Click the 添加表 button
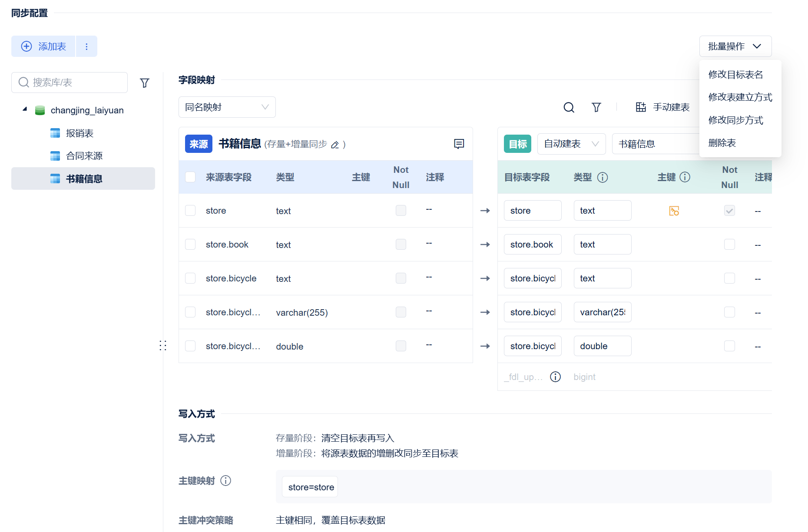This screenshot has height=532, width=808. click(x=43, y=46)
